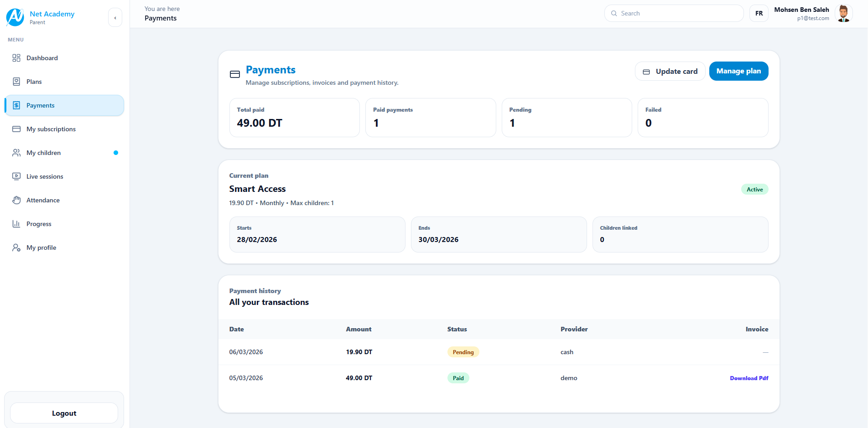Select the Live sessions video icon
This screenshot has width=868, height=428.
[17, 176]
